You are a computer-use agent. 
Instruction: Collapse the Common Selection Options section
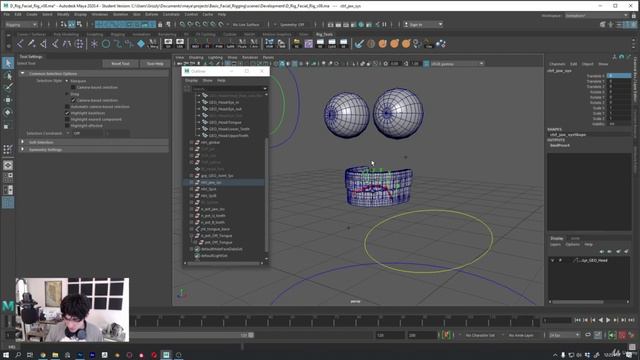(x=23, y=73)
